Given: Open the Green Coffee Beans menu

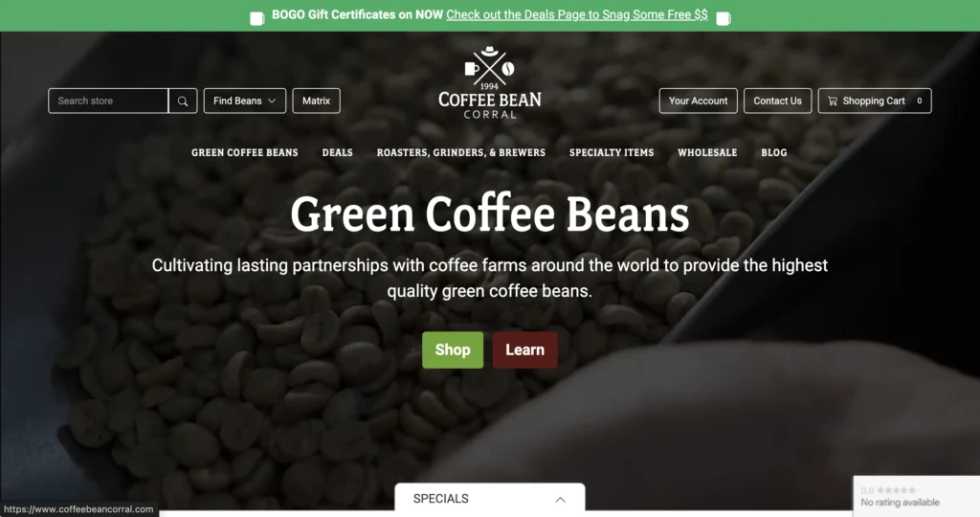Looking at the screenshot, I should coord(244,152).
